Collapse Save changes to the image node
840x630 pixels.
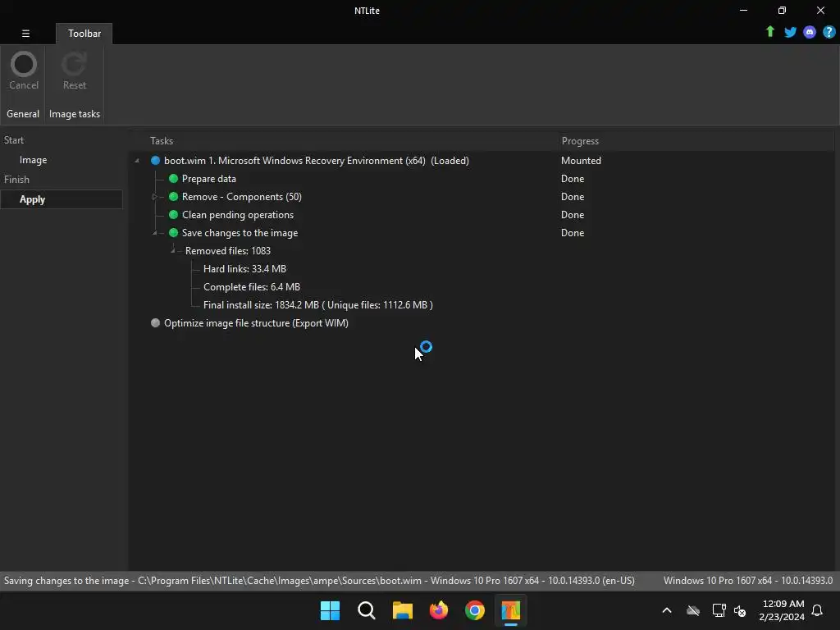(155, 233)
